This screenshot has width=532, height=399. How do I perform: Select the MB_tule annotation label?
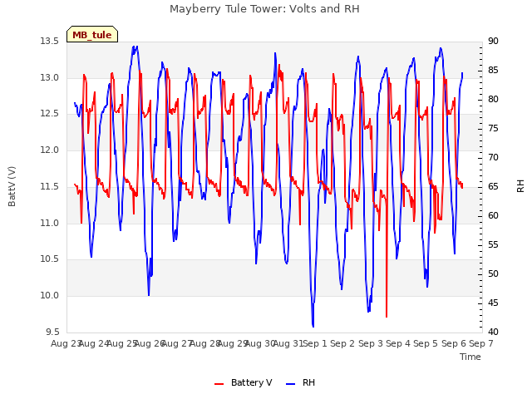92,35
